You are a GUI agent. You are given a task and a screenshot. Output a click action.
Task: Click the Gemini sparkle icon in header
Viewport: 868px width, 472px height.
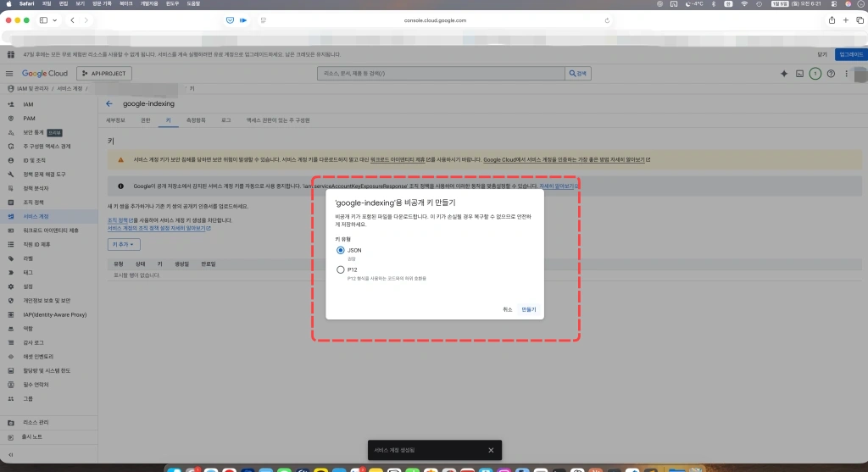[783, 74]
